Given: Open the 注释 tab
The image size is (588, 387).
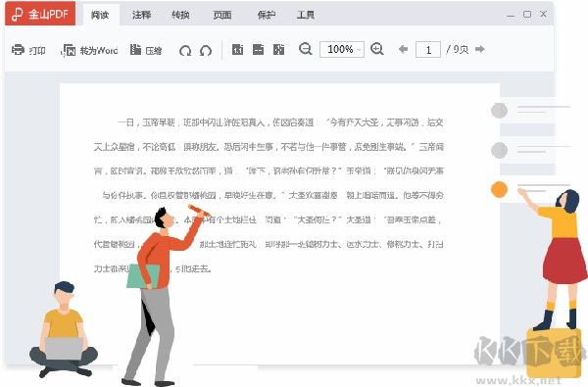Looking at the screenshot, I should (141, 15).
